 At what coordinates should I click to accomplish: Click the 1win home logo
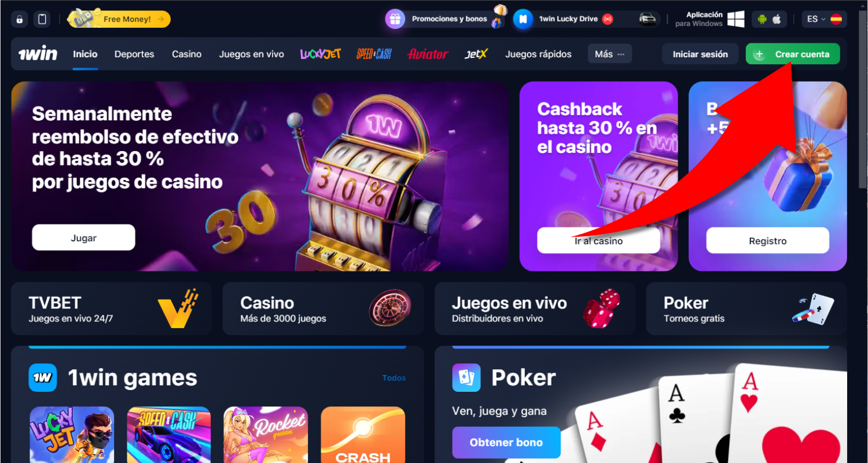pos(38,54)
